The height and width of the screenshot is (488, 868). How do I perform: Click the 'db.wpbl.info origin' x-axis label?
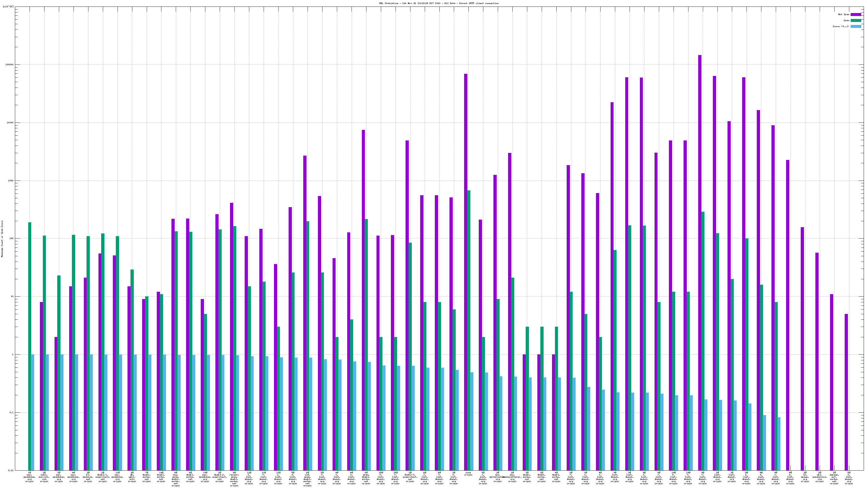tap(132, 477)
